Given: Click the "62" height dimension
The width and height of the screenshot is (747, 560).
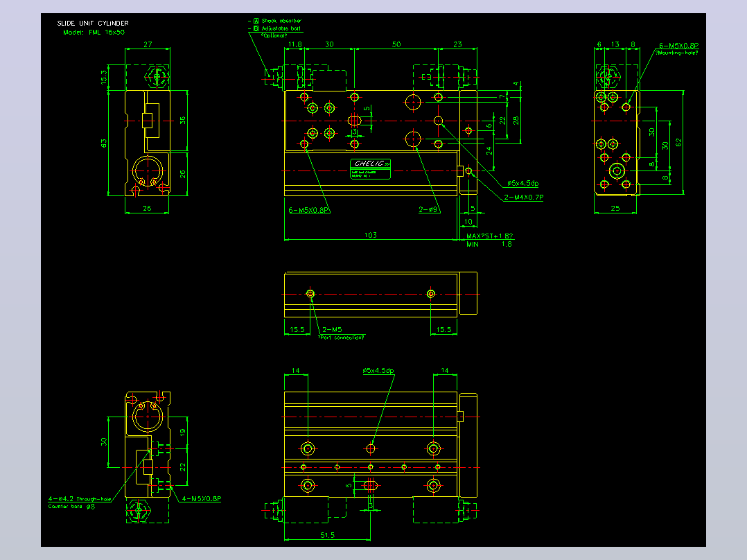Looking at the screenshot, I should [x=679, y=143].
